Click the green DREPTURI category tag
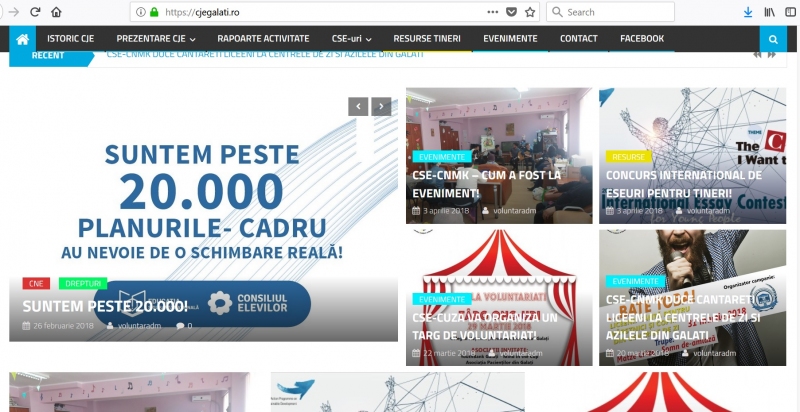Image resolution: width=800 pixels, height=412 pixels. [83, 284]
